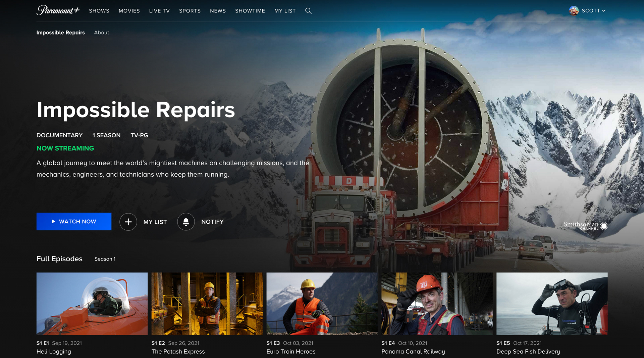Click the S1 E5 Oct 17, 2021 label

tap(519, 343)
